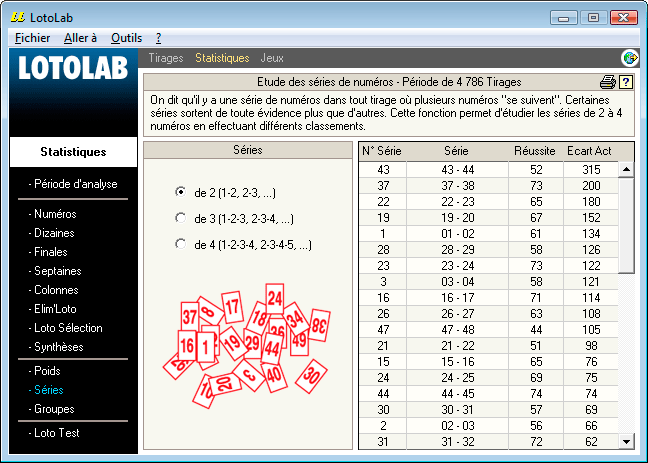This screenshot has width=648, height=463.
Task: Switch to the Jeux tab
Action: 271,58
